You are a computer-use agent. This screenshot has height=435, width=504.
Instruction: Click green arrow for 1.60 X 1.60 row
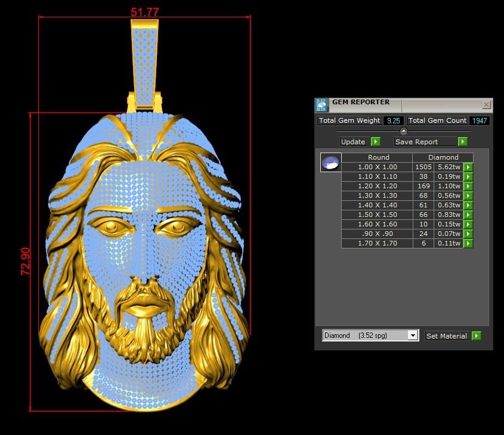468,225
